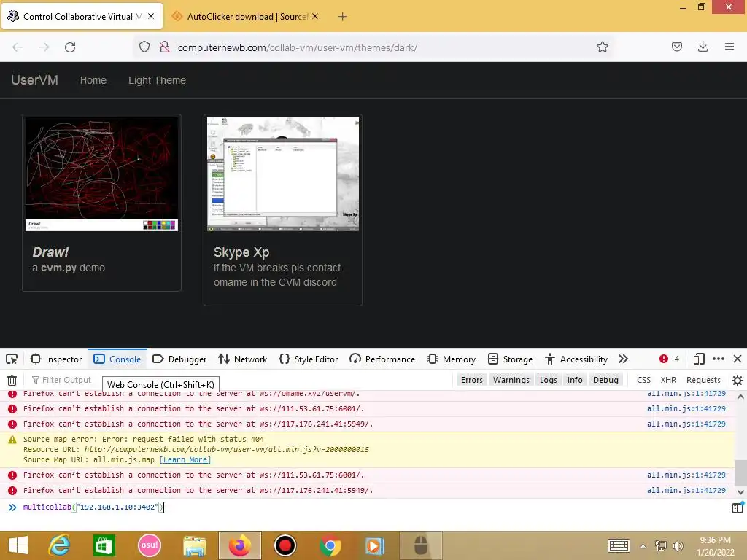Reload the current page
The height and width of the screenshot is (560, 747).
(x=70, y=47)
